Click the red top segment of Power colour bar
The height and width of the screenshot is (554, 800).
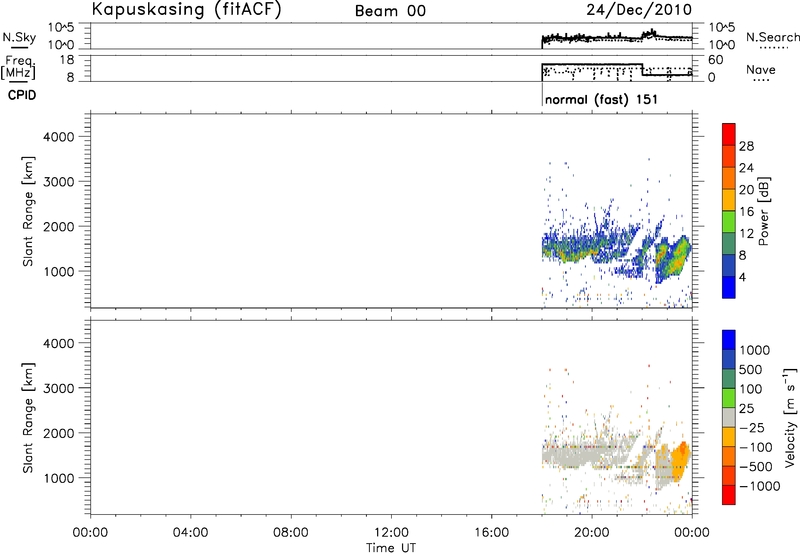pos(729,134)
